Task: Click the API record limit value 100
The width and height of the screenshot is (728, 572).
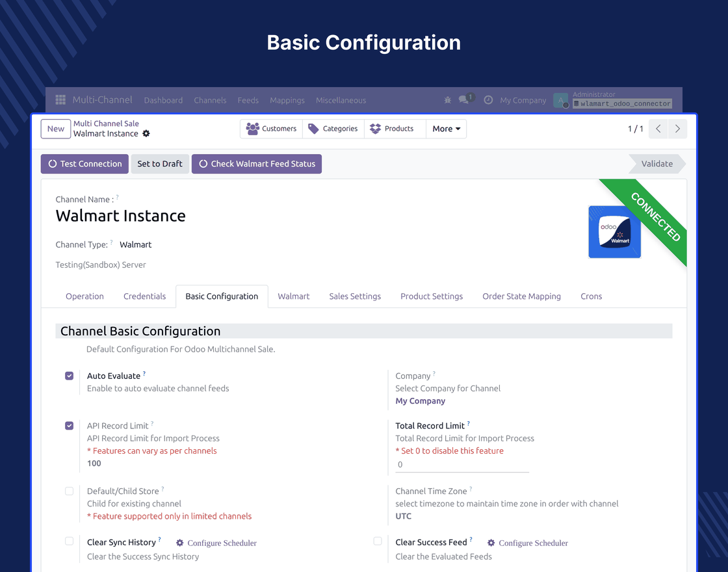Action: (94, 463)
